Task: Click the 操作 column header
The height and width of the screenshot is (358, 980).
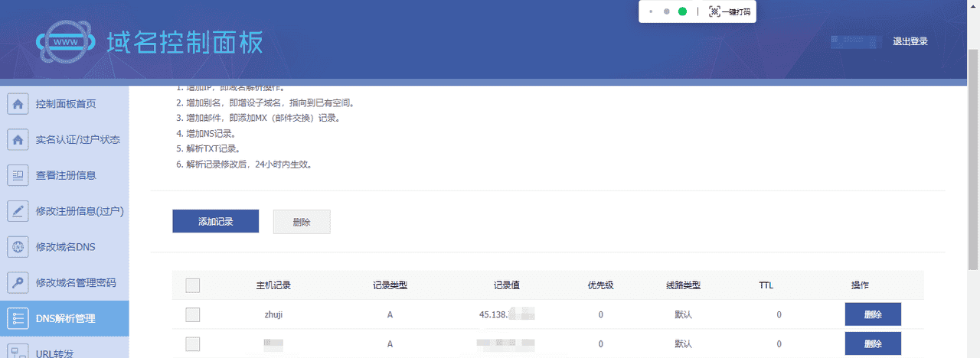Action: (x=860, y=285)
